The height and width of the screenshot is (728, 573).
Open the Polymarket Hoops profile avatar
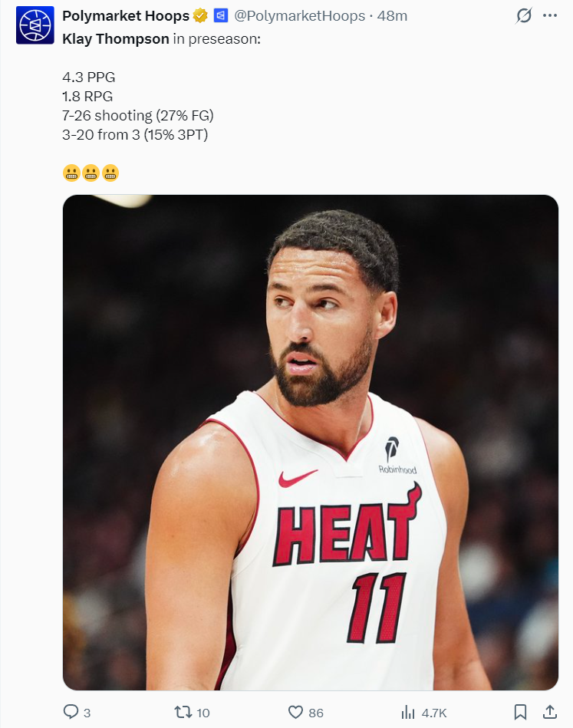point(35,25)
